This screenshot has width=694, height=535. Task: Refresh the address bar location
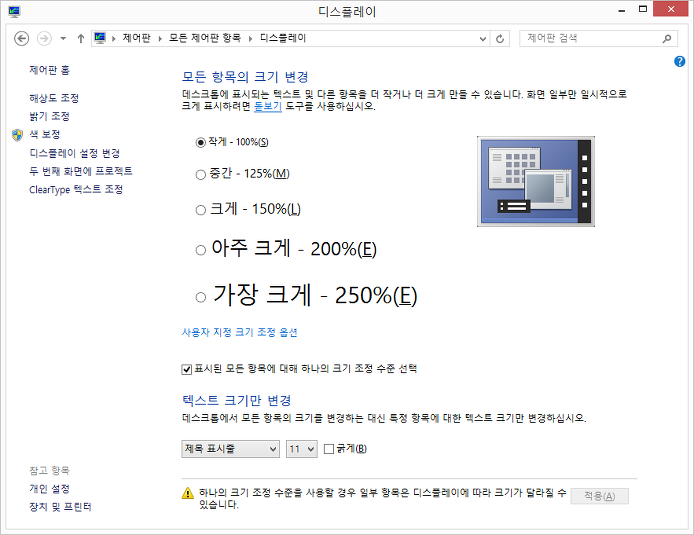click(x=500, y=38)
